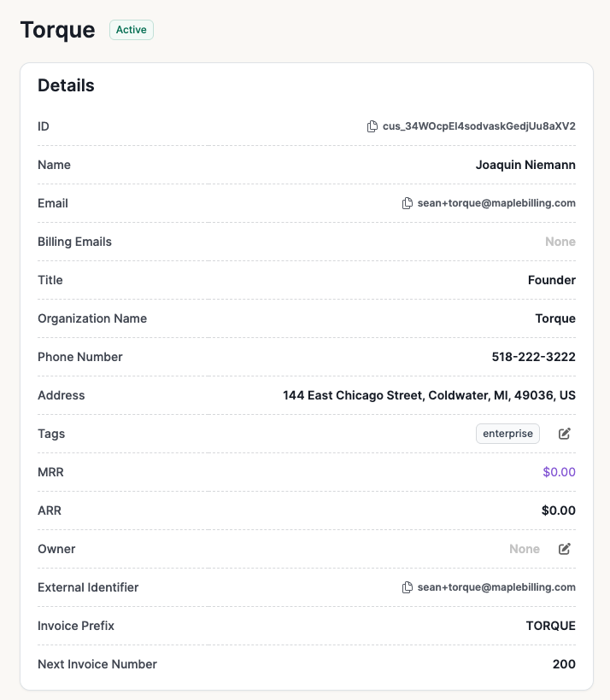Click the enterprise tag badge
This screenshot has width=610, height=700.
(x=507, y=434)
